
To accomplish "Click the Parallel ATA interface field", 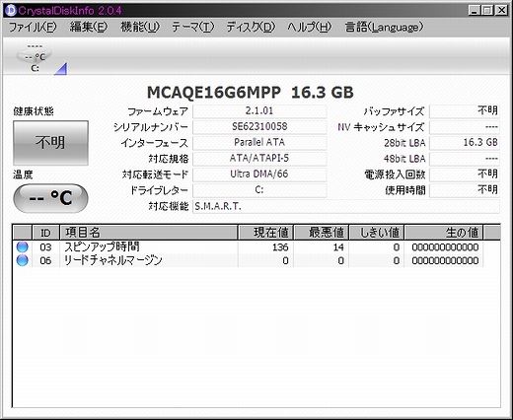I will 259,143.
